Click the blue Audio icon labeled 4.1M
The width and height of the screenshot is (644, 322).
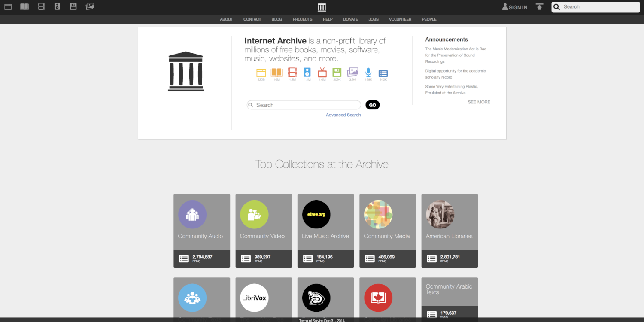(307, 73)
